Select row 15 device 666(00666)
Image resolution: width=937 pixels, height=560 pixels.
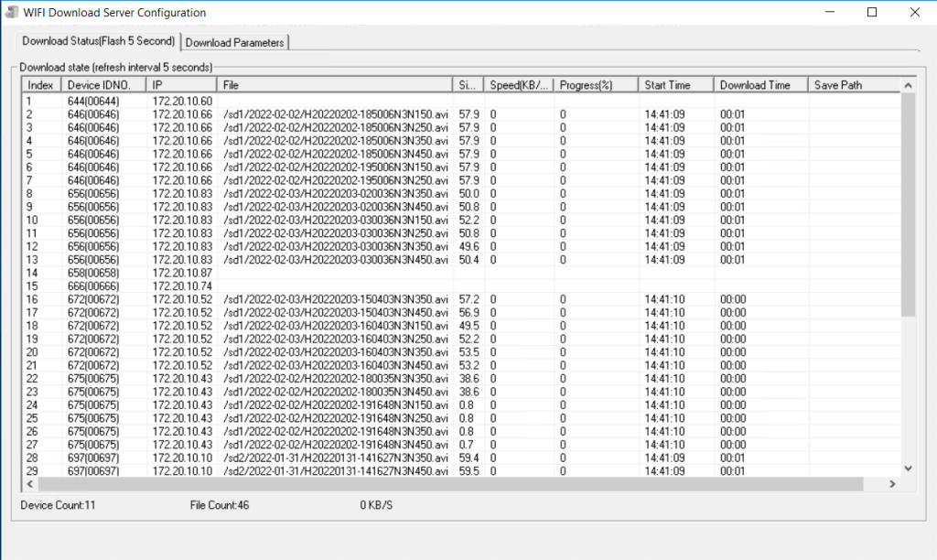(x=93, y=286)
